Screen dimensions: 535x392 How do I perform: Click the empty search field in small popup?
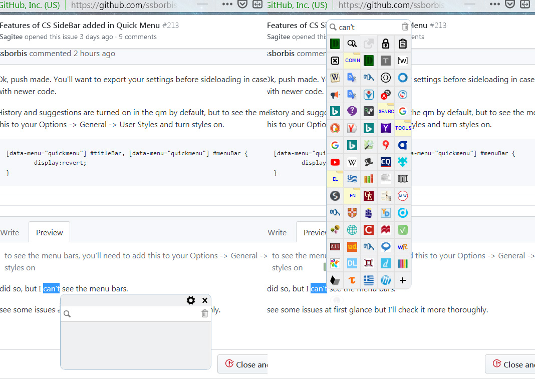pyautogui.click(x=136, y=313)
